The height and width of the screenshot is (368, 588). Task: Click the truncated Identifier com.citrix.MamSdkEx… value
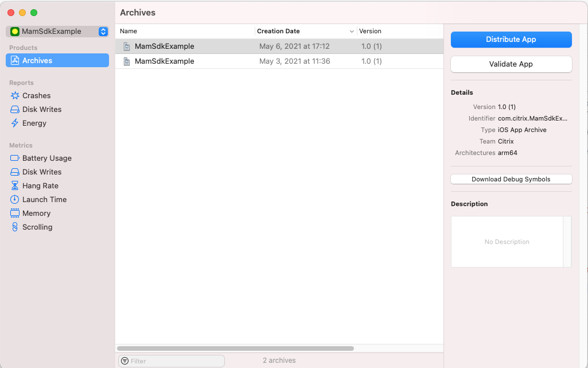click(x=532, y=118)
